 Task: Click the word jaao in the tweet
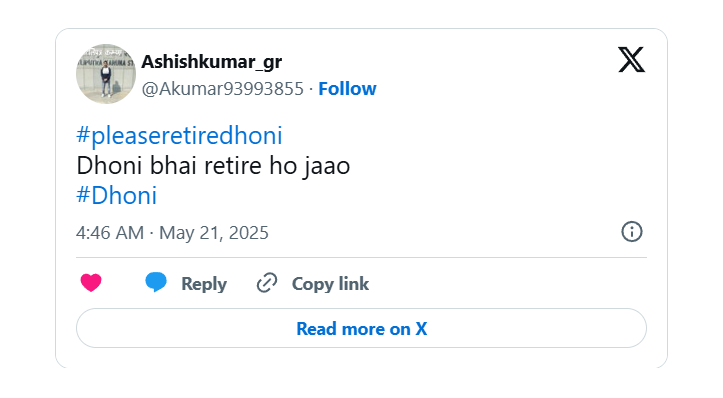tap(327, 167)
